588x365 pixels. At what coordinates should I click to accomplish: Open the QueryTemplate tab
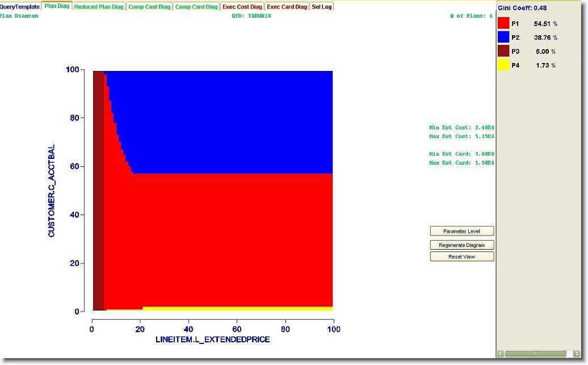(x=20, y=7)
